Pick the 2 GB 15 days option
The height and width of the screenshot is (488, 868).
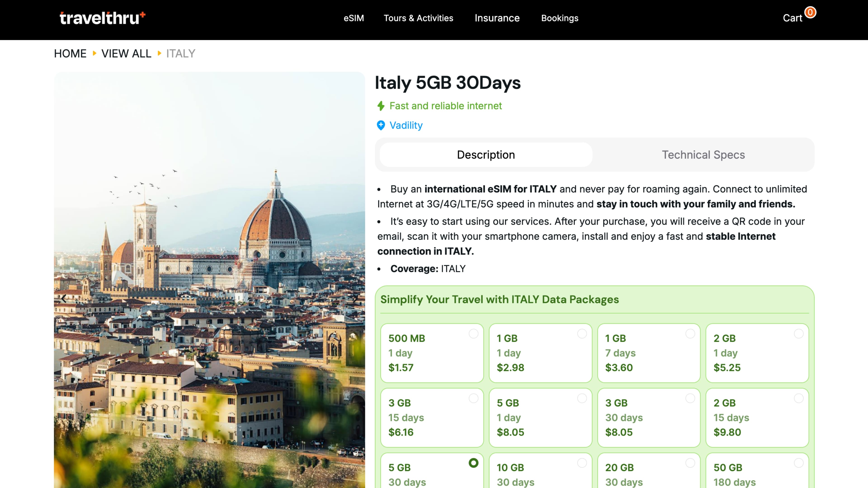point(757,417)
